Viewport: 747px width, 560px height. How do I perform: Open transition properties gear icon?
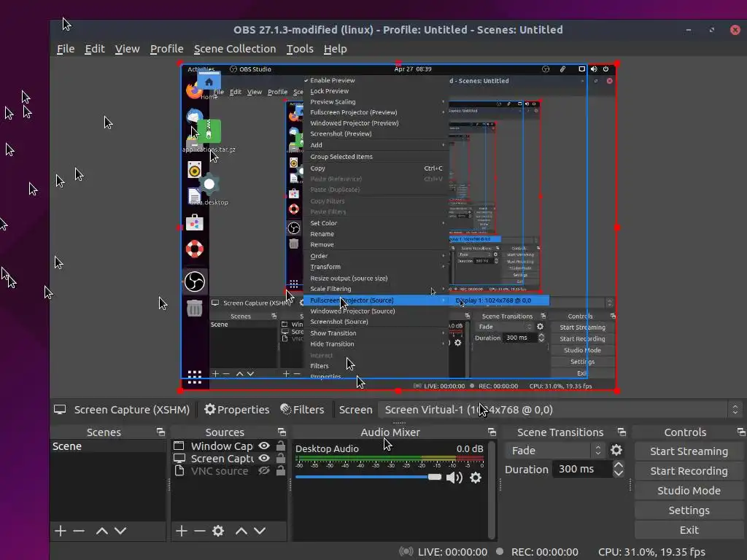[x=616, y=450]
